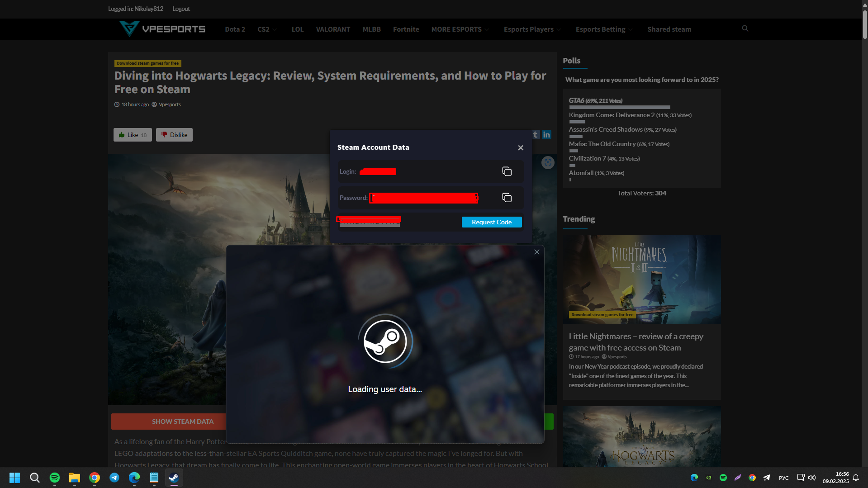Dislike the article
Viewport: 868px width, 488px height.
click(x=174, y=135)
